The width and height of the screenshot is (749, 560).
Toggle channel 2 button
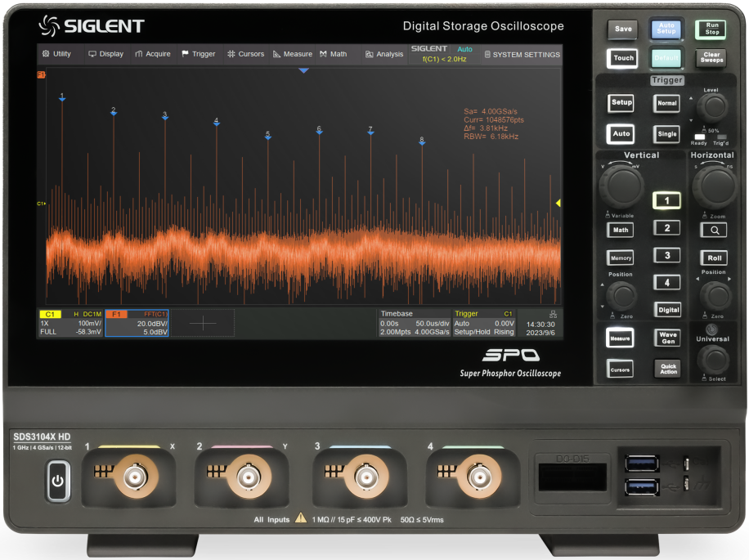[667, 228]
